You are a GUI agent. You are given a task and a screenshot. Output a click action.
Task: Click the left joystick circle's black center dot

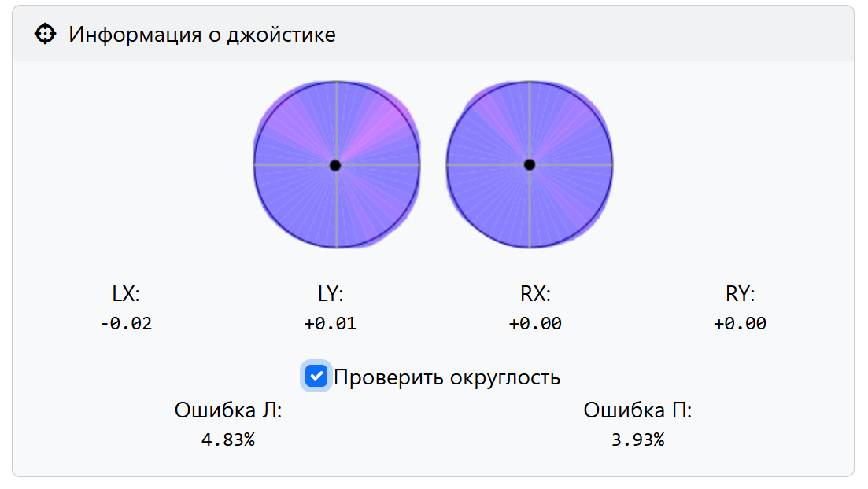tap(335, 165)
